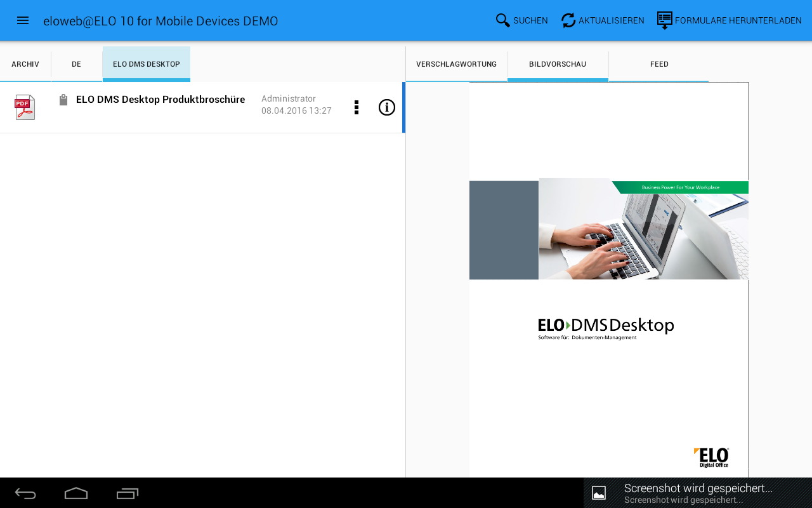Select the ELO DMS Desktop tab

click(147, 64)
